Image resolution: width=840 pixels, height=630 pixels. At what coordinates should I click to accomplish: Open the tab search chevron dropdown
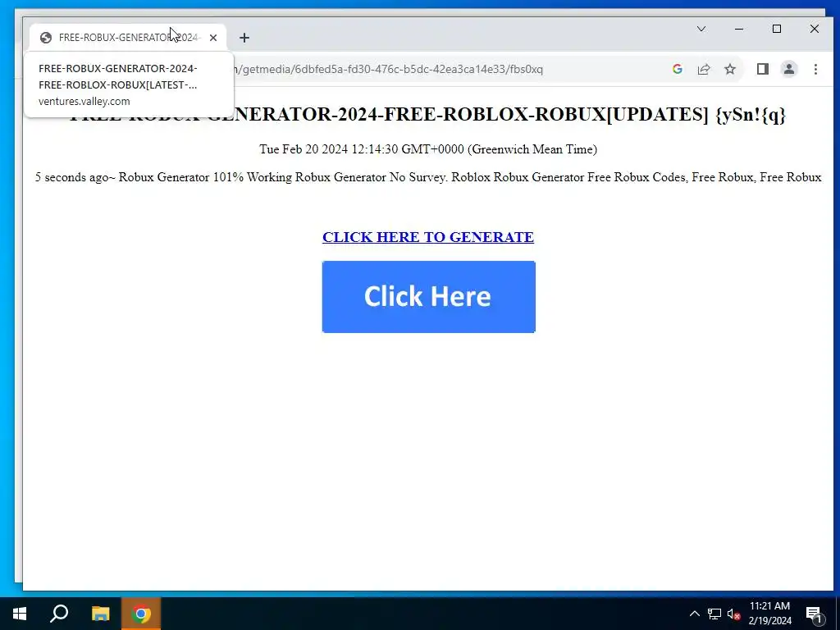tap(701, 29)
